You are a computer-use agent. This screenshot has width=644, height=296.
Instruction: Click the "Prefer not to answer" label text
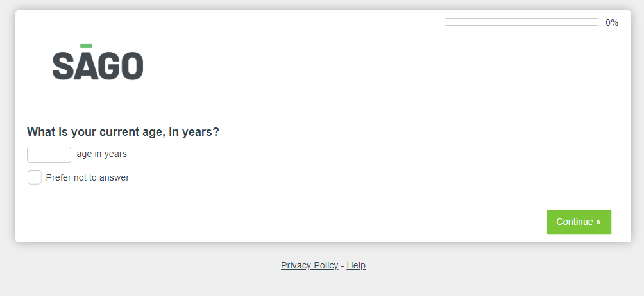click(87, 177)
